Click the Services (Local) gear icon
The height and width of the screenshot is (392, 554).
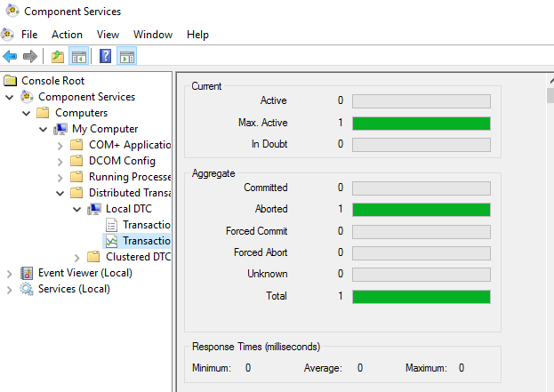28,289
